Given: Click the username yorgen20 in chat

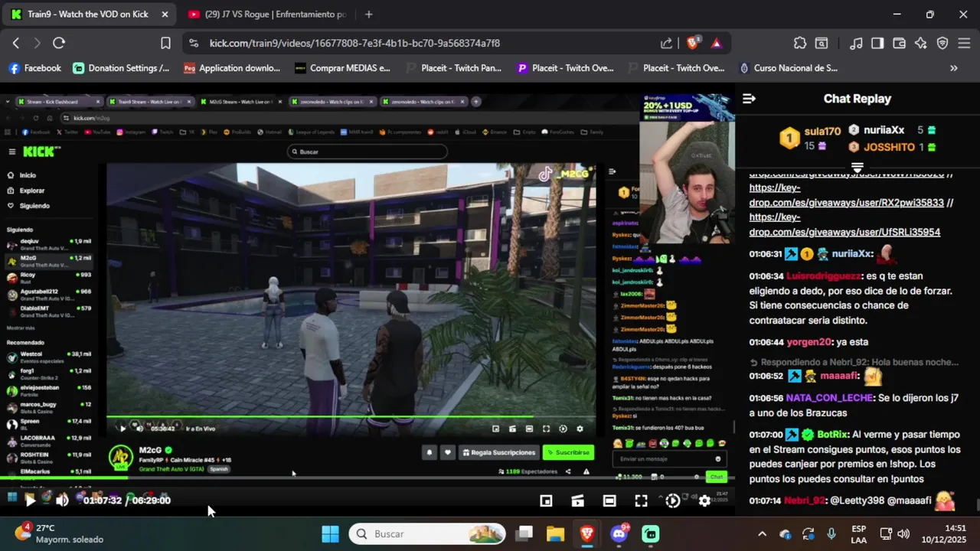Looking at the screenshot, I should click(808, 342).
